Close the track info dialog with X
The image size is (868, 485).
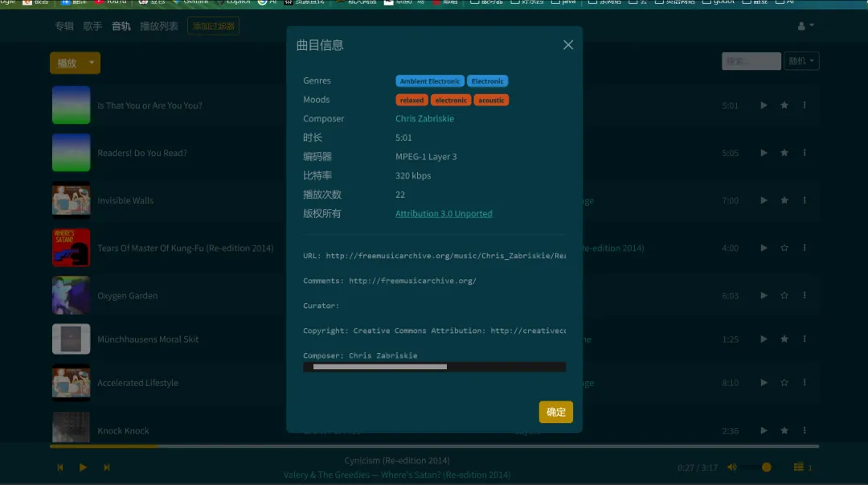[568, 45]
